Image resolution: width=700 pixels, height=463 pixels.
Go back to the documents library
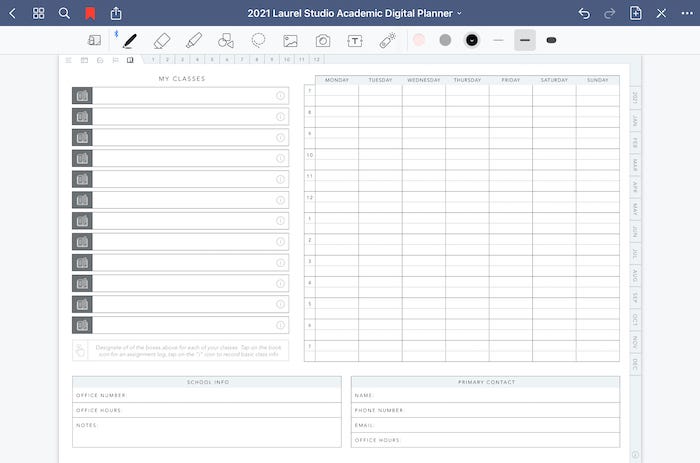tap(12, 13)
